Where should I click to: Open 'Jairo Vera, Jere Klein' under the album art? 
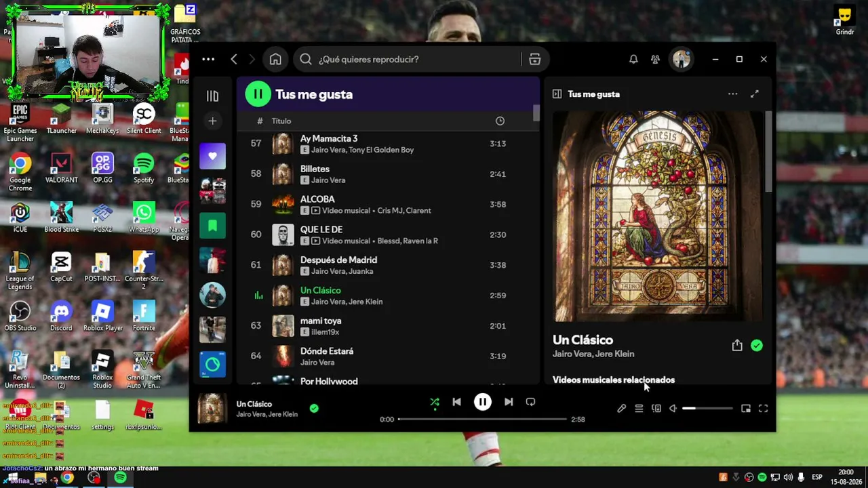tap(593, 354)
